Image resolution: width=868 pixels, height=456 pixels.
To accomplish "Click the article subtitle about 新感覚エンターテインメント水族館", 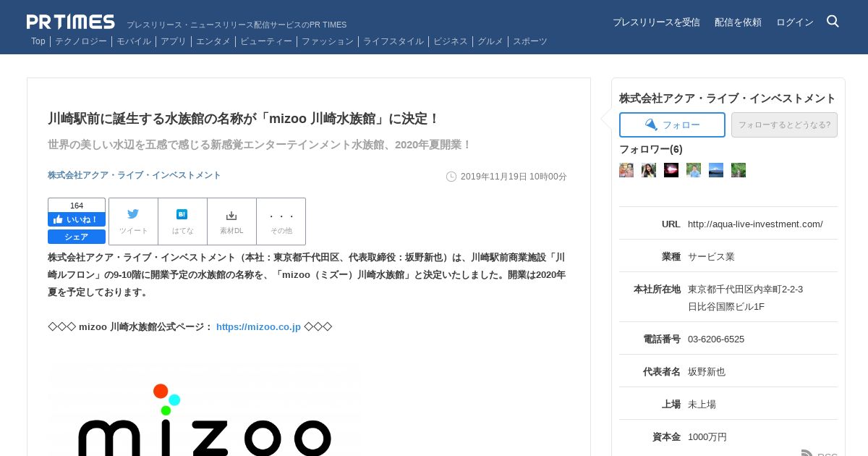I will [260, 145].
